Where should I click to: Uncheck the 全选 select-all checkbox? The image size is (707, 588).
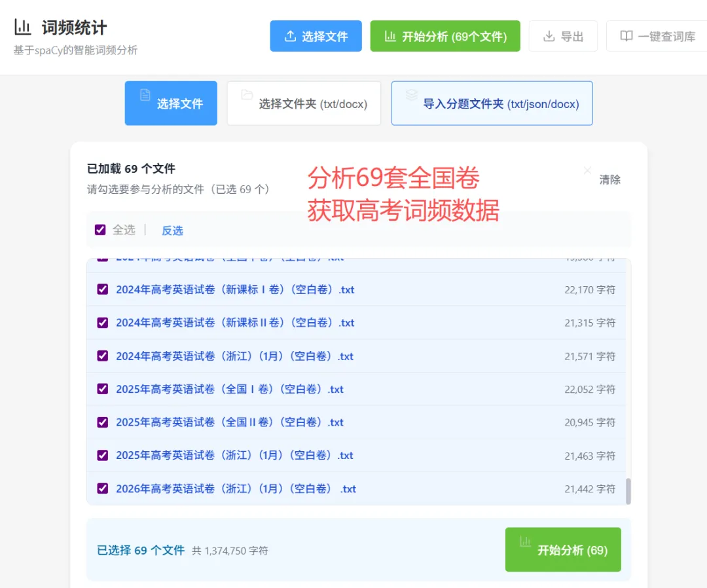tap(100, 230)
